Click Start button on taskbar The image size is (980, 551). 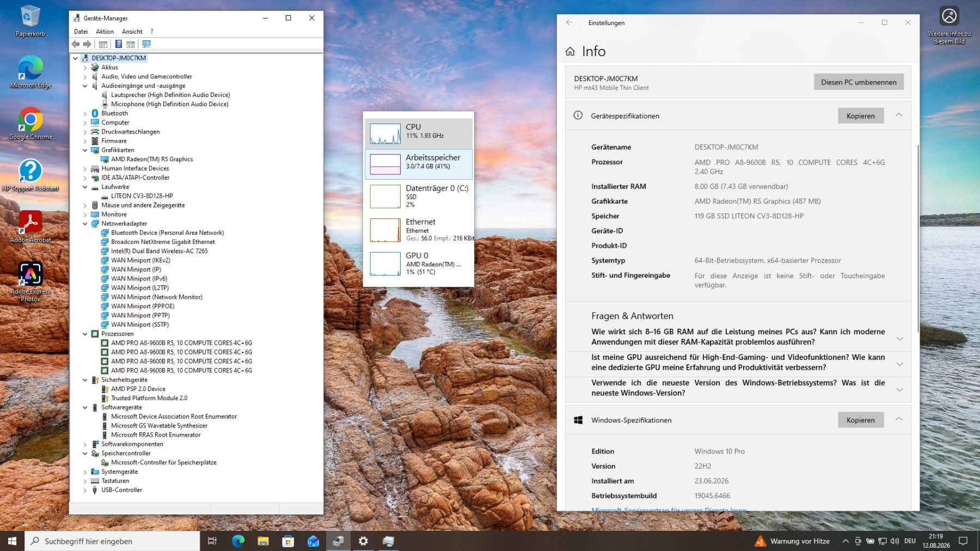[12, 541]
